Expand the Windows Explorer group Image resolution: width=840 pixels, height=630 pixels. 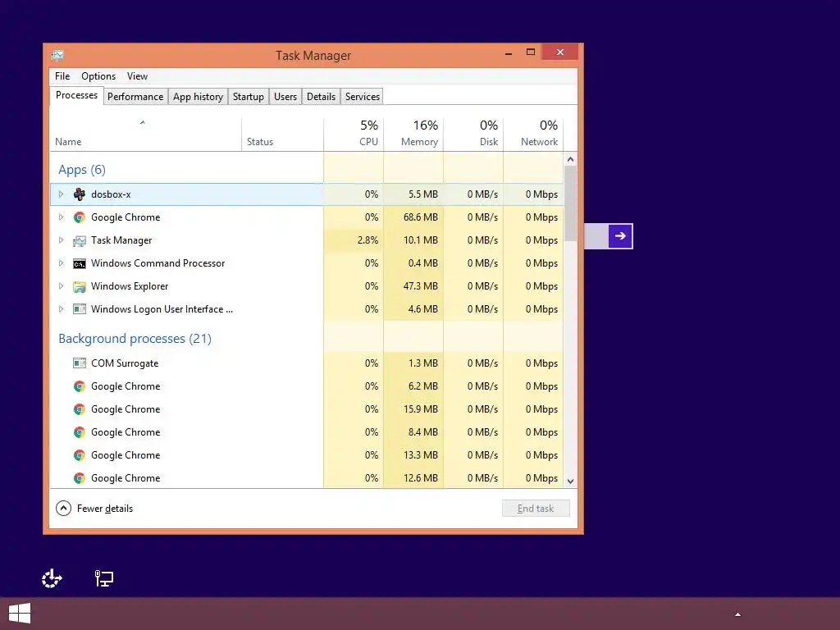(61, 286)
